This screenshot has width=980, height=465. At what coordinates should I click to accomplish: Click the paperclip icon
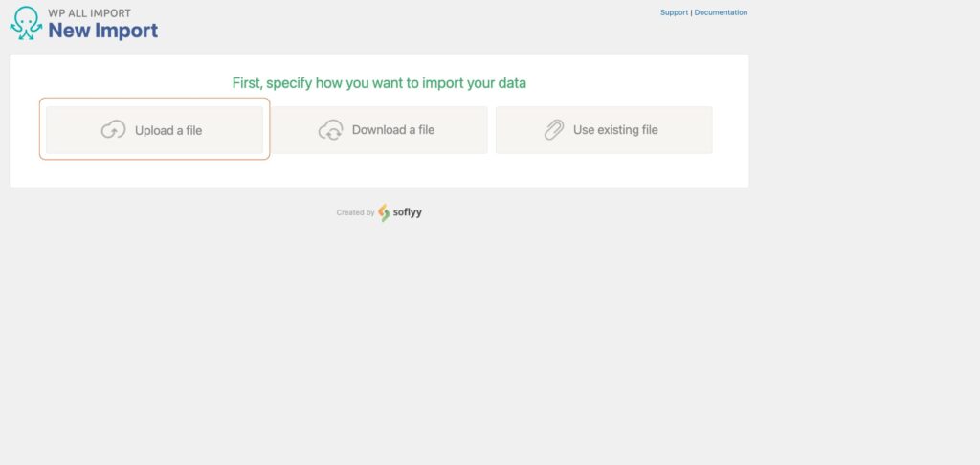(x=554, y=130)
